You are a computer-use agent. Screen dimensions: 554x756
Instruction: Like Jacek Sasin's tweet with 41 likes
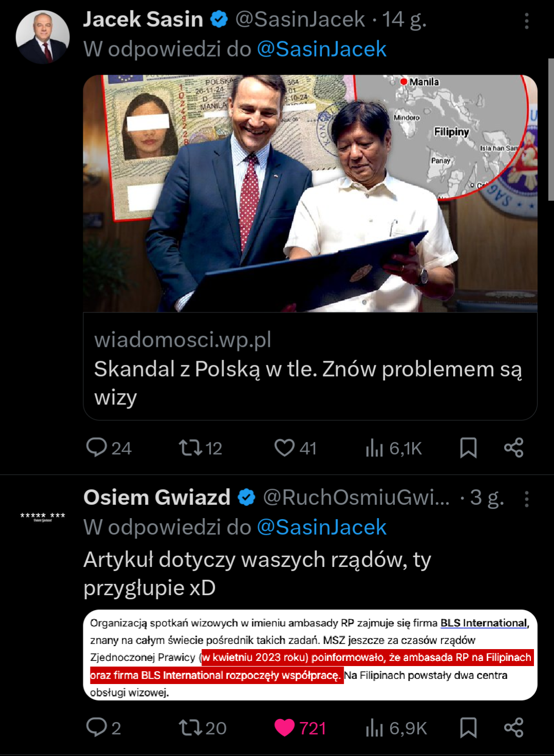(x=284, y=448)
